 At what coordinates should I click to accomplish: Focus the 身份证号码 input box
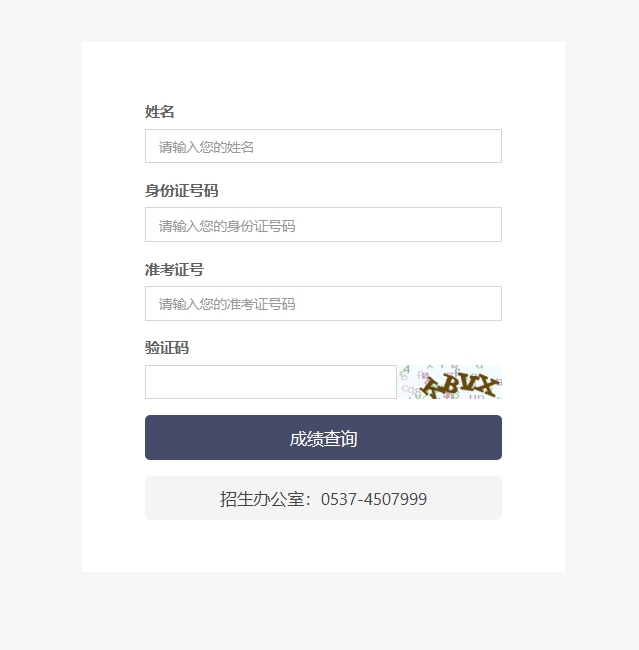(x=323, y=225)
